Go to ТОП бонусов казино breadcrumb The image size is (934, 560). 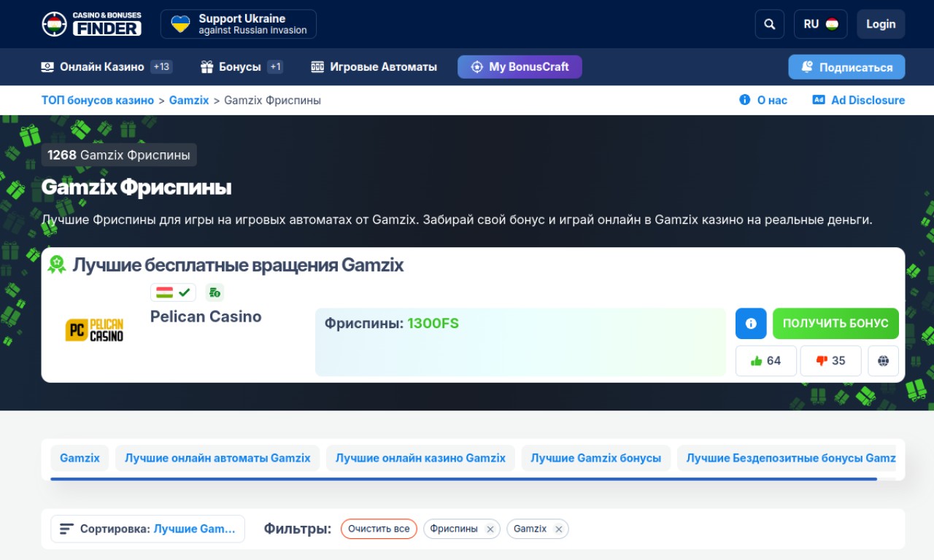(x=98, y=101)
